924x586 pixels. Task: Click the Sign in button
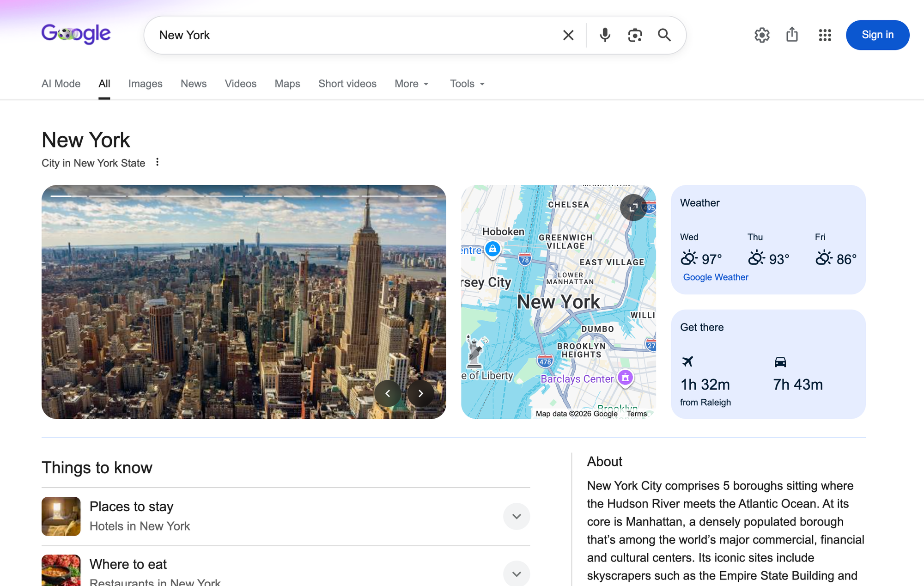(x=877, y=35)
